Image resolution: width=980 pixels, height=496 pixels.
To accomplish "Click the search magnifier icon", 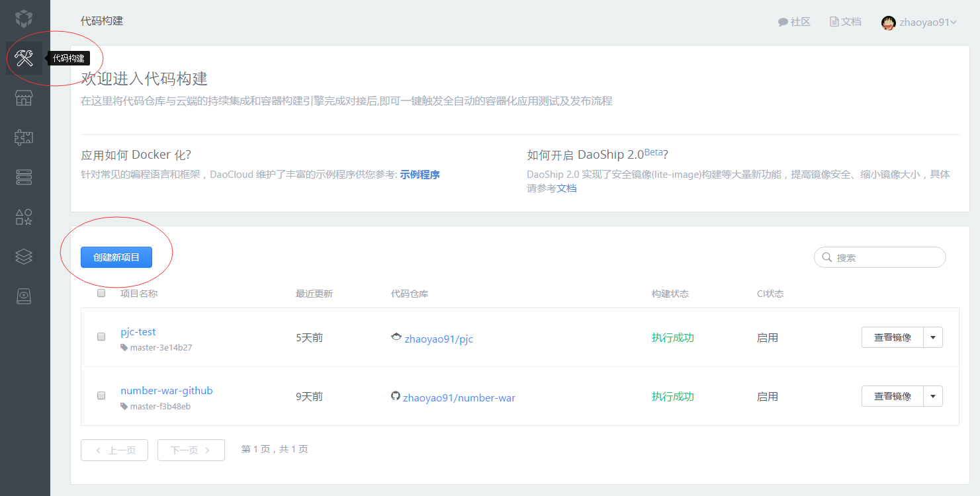I will (826, 257).
